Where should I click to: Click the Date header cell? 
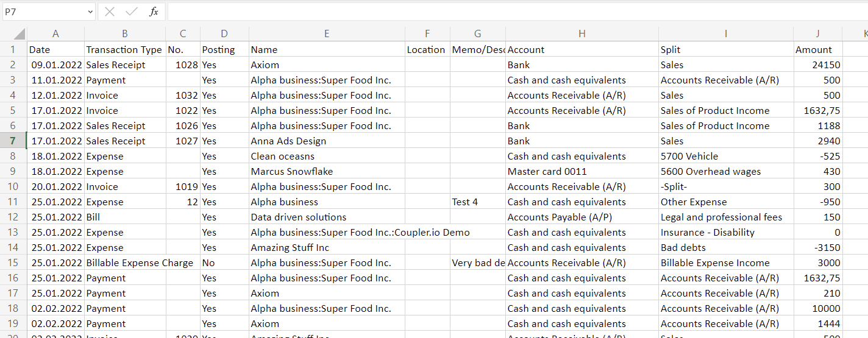[55, 49]
